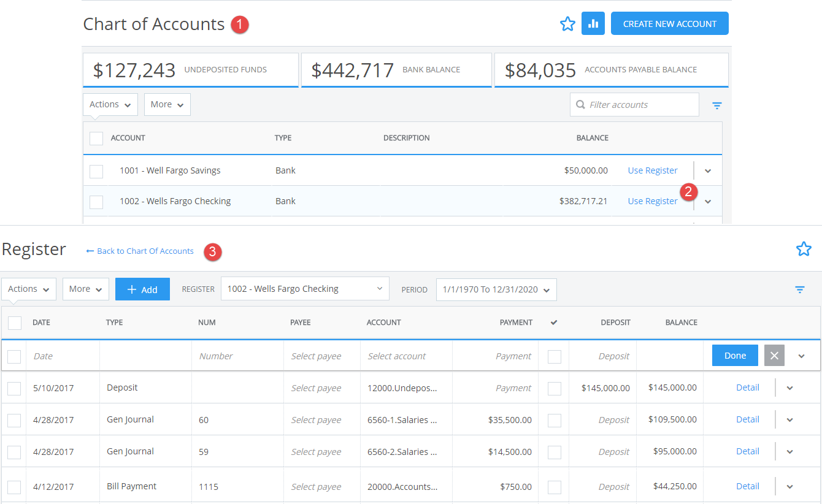Viewport: 822px width, 504px height.
Task: Mark the 5/10/2017 Deposit as cleared
Action: tap(555, 388)
